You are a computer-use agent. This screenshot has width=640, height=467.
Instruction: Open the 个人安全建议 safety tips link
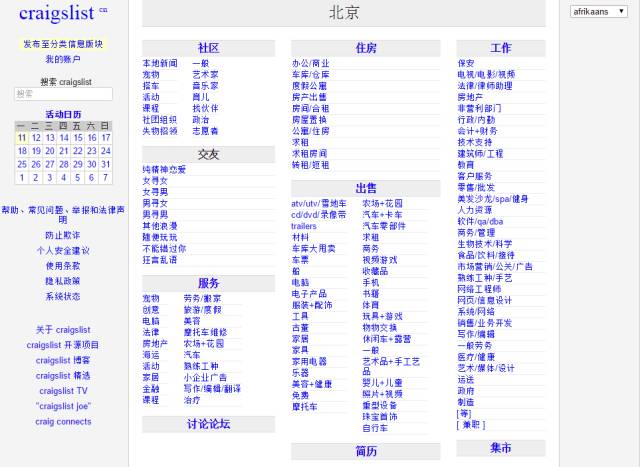point(63,250)
